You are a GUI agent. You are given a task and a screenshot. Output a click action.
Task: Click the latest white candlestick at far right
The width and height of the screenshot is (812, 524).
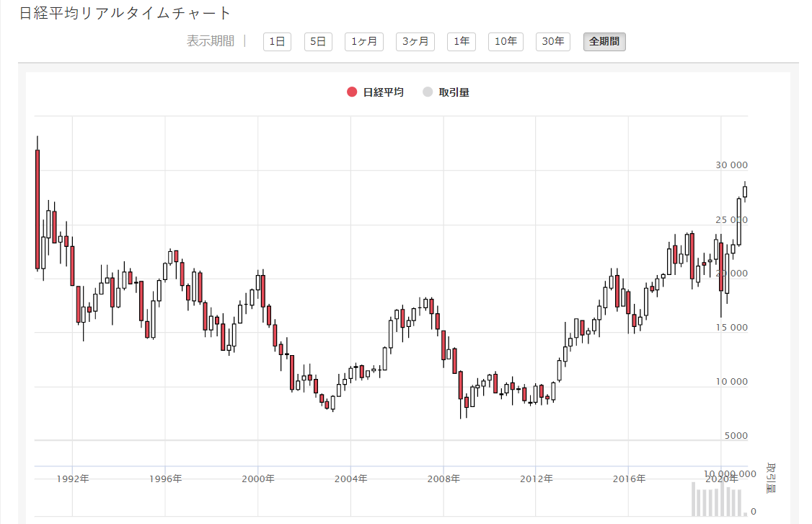(745, 191)
